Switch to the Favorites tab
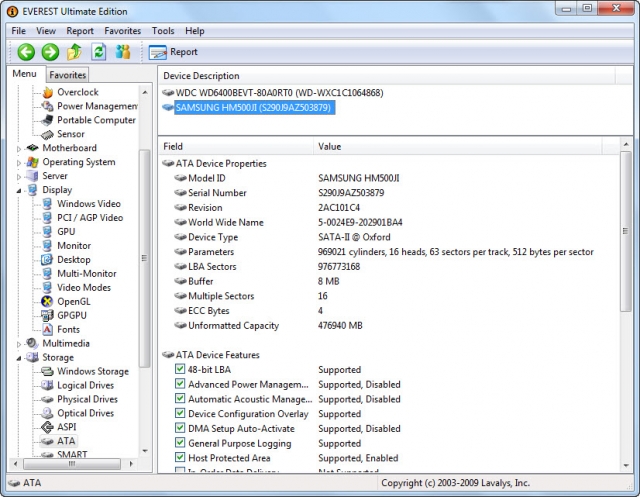Image resolution: width=640 pixels, height=497 pixels. (x=67, y=75)
